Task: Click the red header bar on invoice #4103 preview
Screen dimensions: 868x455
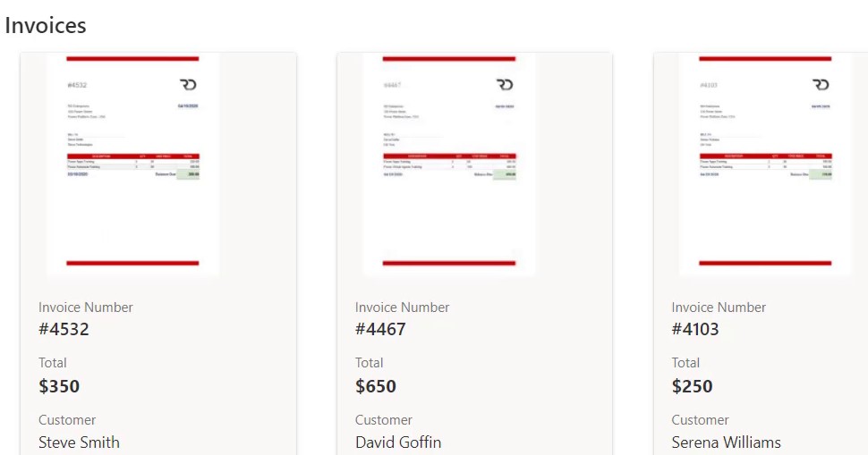Action: [x=765, y=59]
